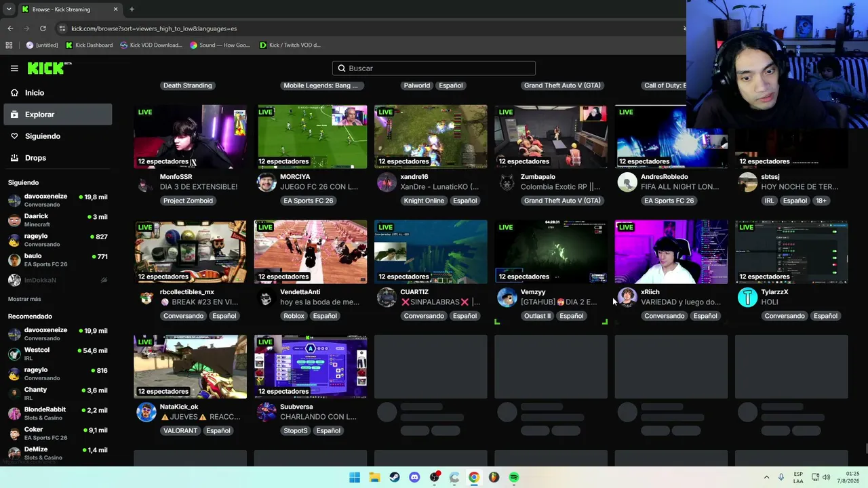Click the Outlast II category tag

538,316
